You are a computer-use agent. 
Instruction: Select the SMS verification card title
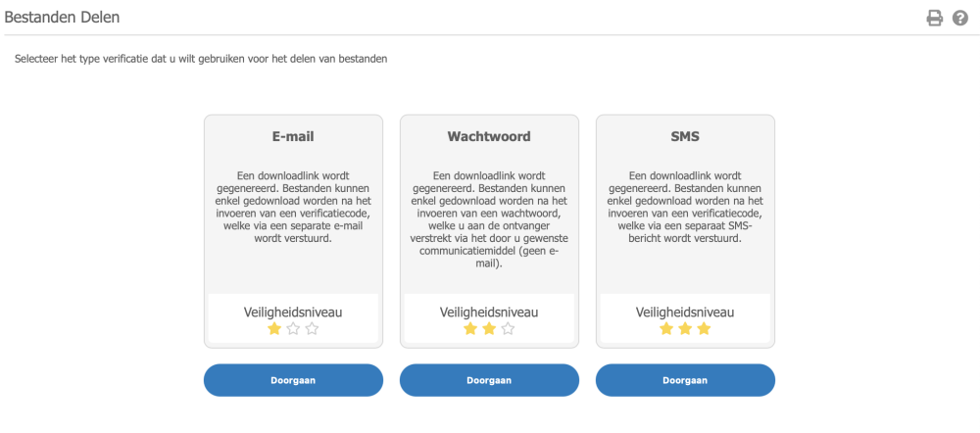tap(685, 137)
